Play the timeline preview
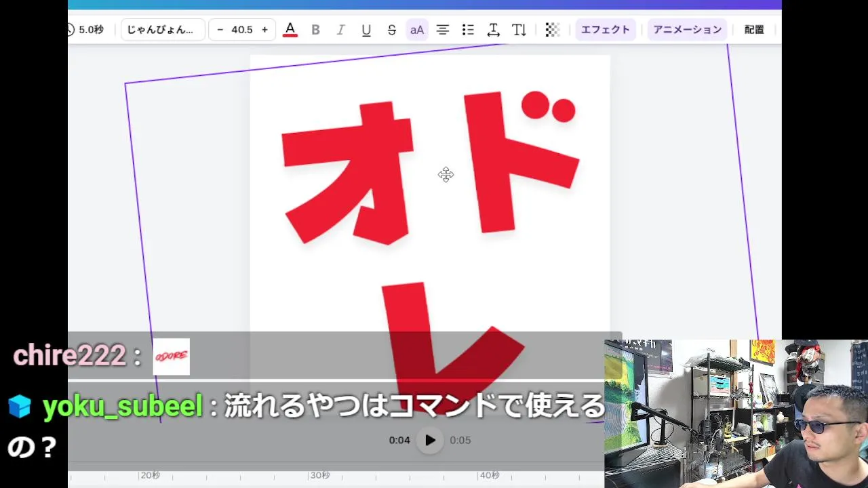Image resolution: width=868 pixels, height=488 pixels. pos(430,440)
